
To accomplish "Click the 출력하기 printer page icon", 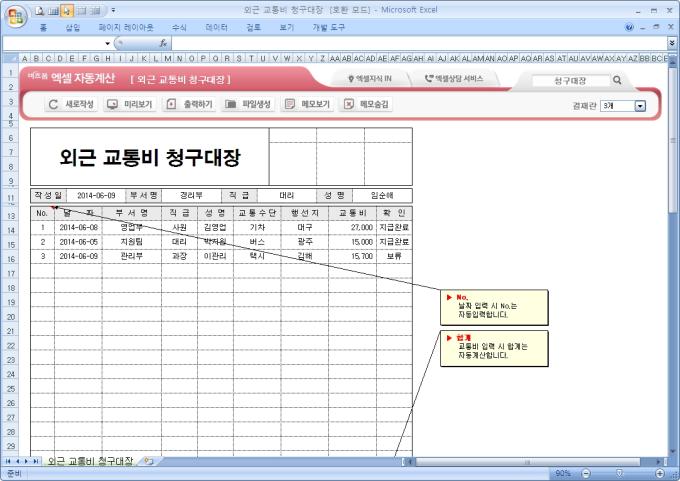I will (171, 104).
